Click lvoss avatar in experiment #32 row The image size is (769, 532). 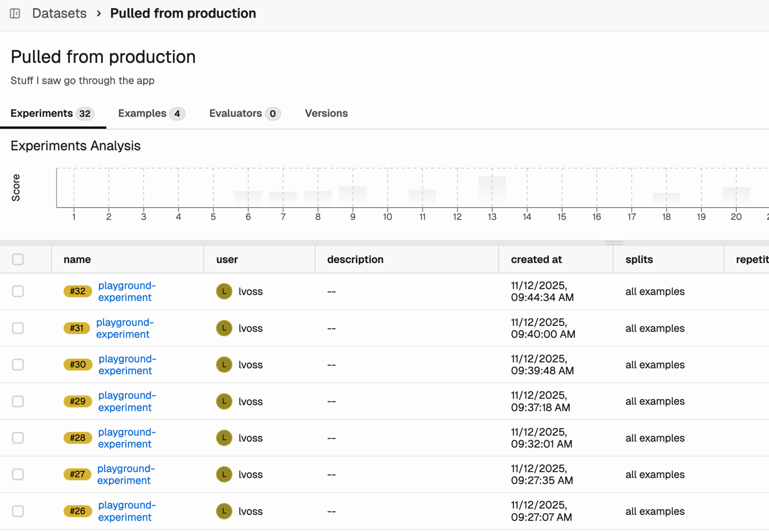(x=224, y=291)
